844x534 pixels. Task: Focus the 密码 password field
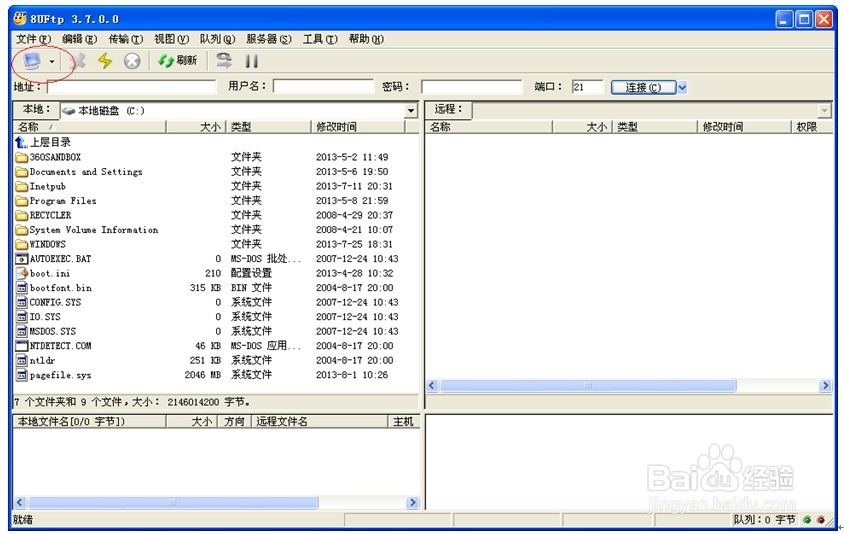click(x=472, y=87)
